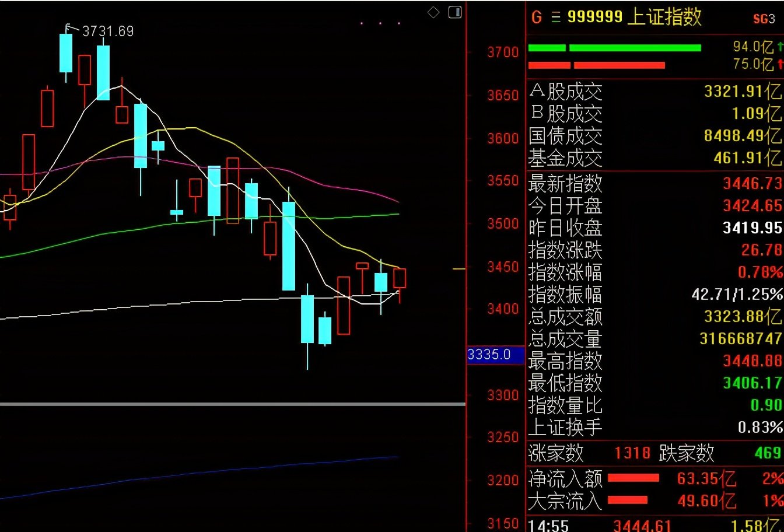Click the 3731.69 high price marker
Image resolution: width=784 pixels, height=532 pixels.
pyautogui.click(x=107, y=31)
